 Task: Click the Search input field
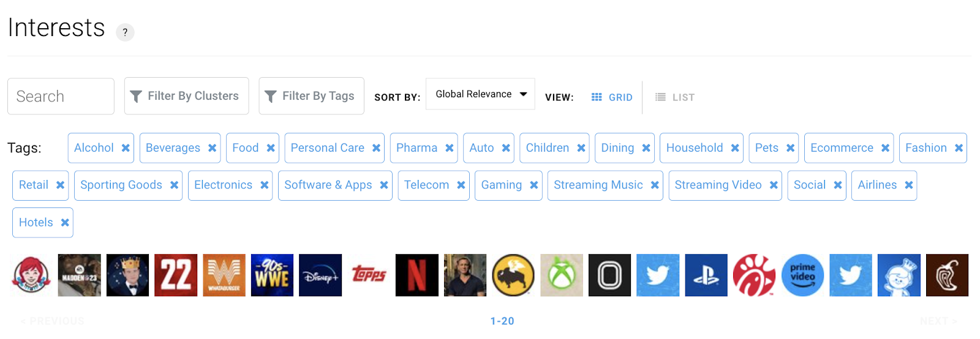(61, 96)
